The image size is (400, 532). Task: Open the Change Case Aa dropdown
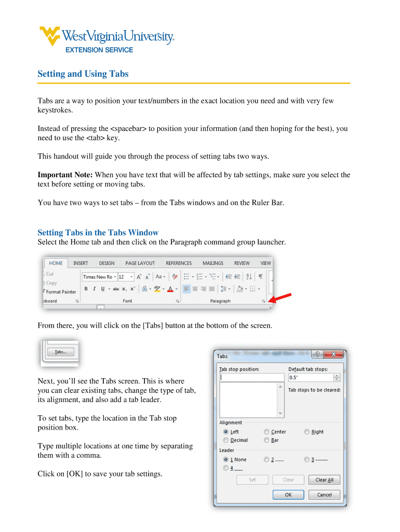click(x=160, y=277)
